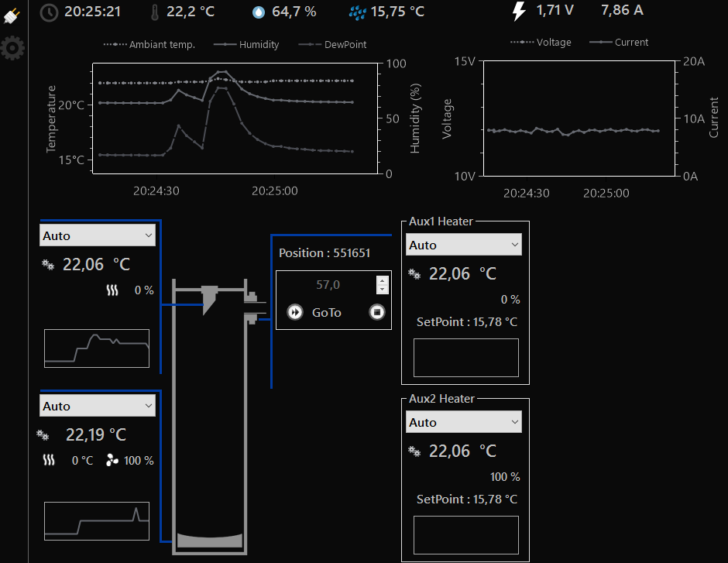The width and height of the screenshot is (728, 563).
Task: Click the Aux2 Heater sensor icon
Action: (x=414, y=451)
